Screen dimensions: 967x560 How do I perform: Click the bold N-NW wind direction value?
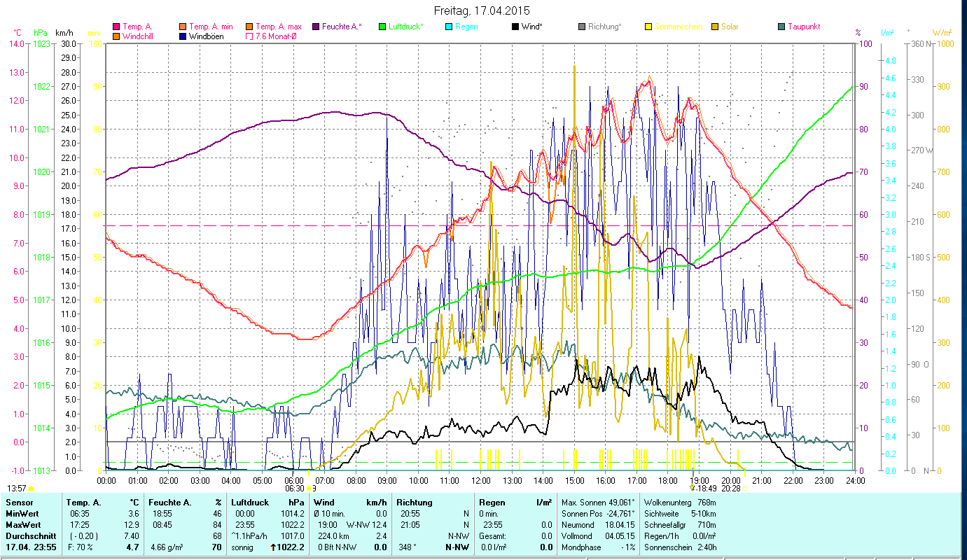click(457, 547)
